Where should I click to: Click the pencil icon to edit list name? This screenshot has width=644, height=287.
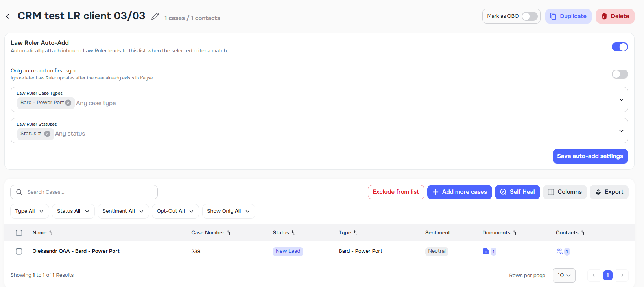click(x=155, y=17)
